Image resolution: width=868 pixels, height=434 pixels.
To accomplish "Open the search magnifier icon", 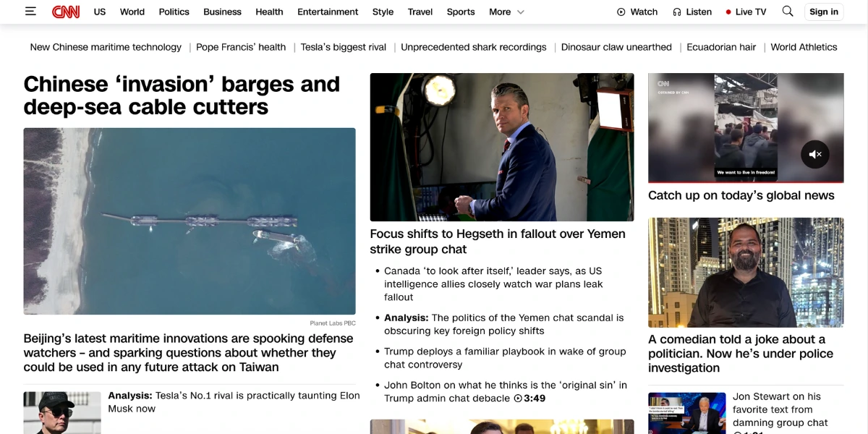I will pos(788,12).
